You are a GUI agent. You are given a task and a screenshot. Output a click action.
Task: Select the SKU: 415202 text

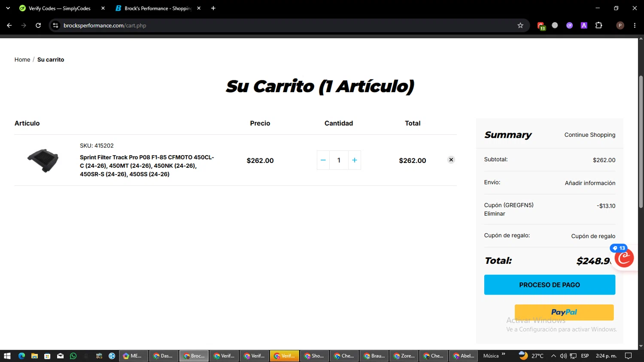97,146
